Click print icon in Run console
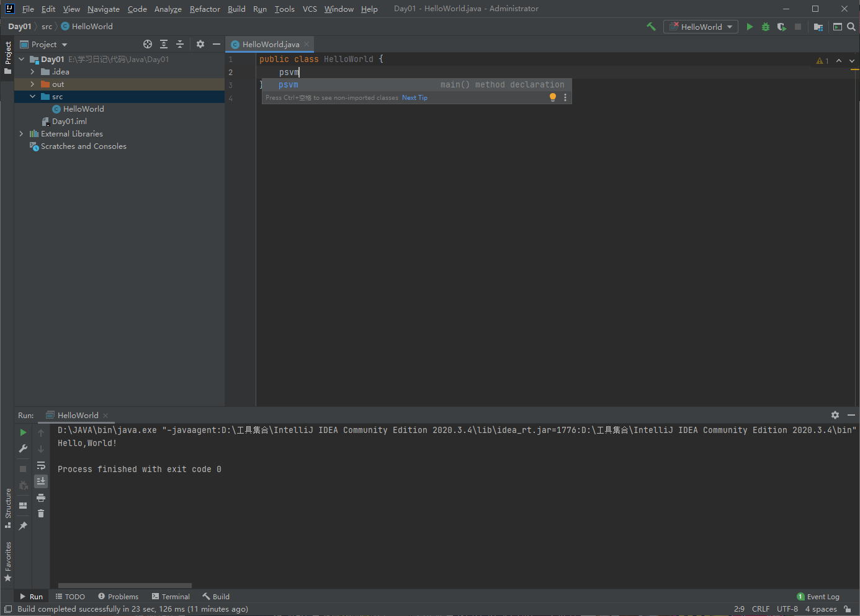 41,498
